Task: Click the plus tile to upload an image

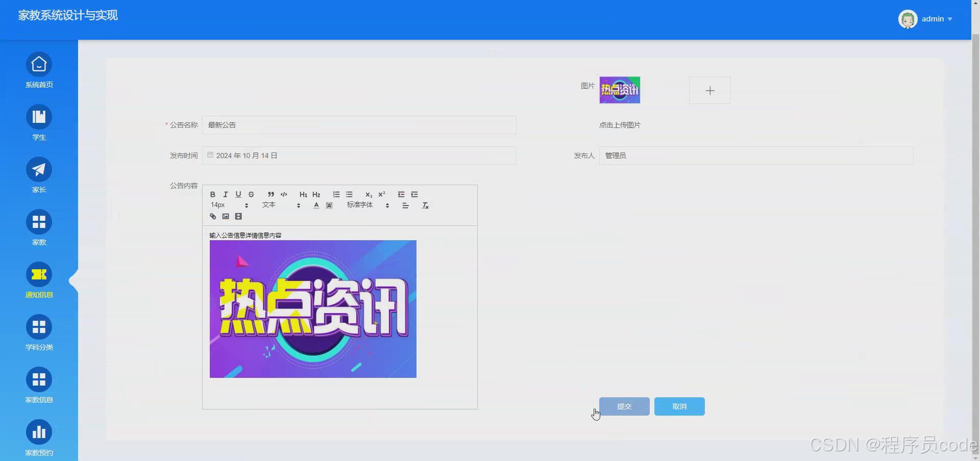Action: click(709, 90)
